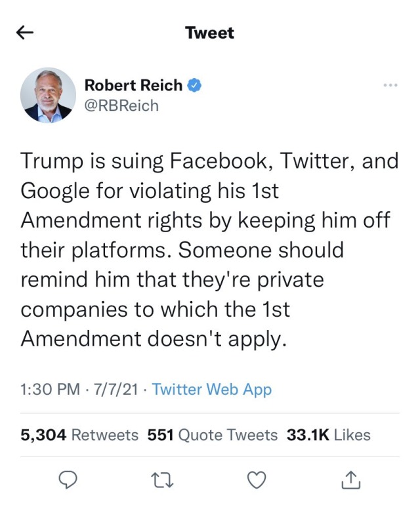Go back using the left arrow

pos(24,33)
